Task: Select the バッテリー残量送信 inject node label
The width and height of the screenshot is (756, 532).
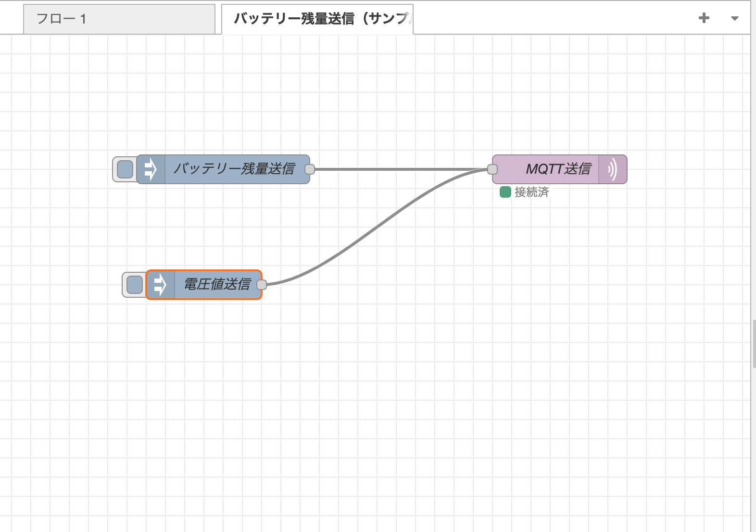Action: coord(234,169)
